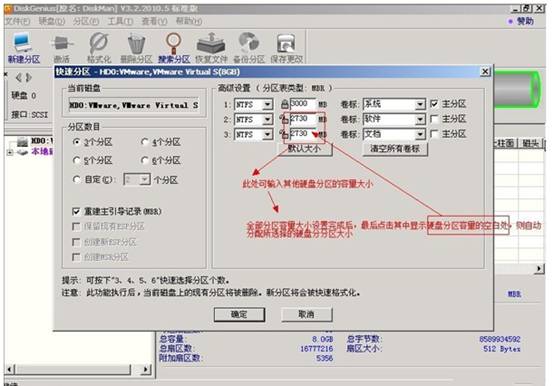Screen dimensions: 554x386
Task: Open the 系统 volume label dropdown
Action: (420, 104)
